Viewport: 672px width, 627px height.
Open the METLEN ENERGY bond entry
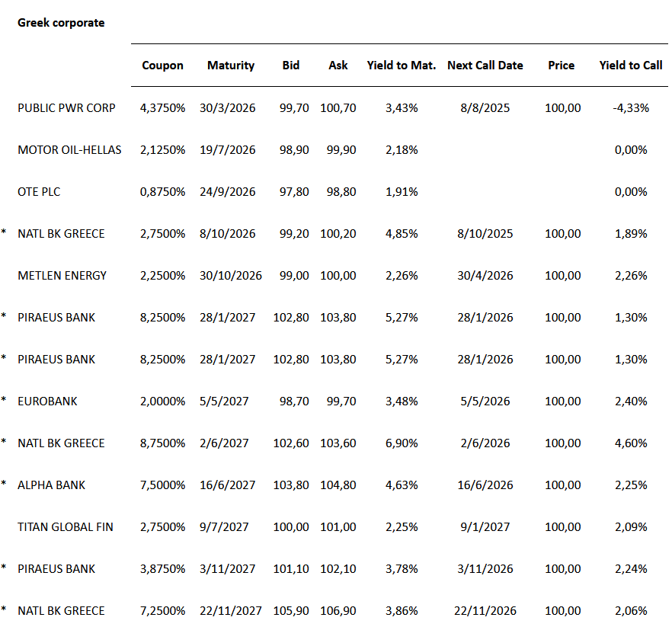[62, 276]
